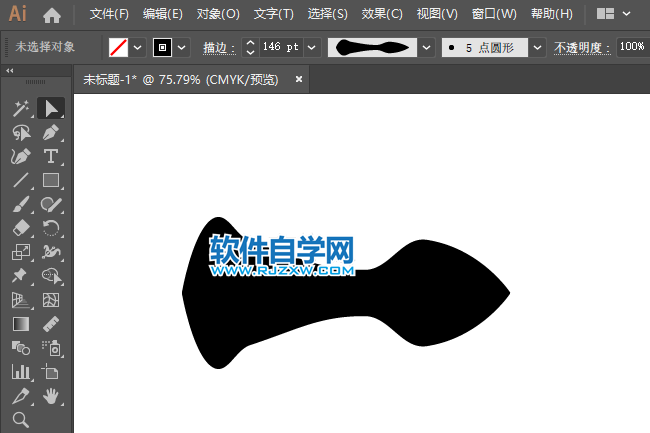Click the fill color swatch
650x433 pixels.
coord(118,47)
